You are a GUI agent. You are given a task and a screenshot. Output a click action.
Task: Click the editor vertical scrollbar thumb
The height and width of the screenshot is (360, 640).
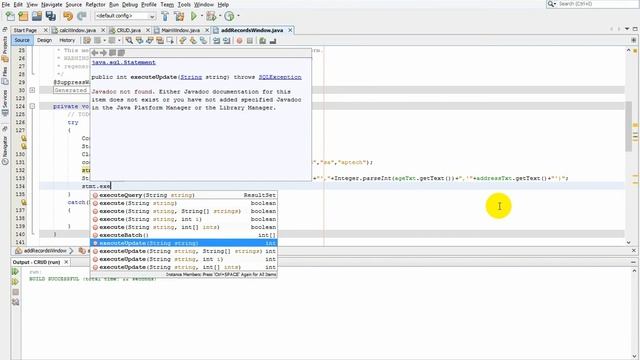(x=629, y=127)
